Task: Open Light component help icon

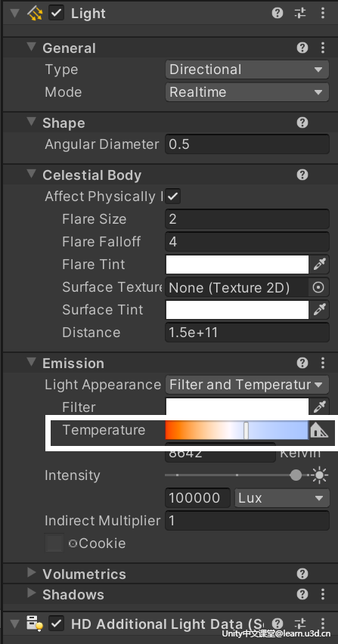Action: point(278,13)
